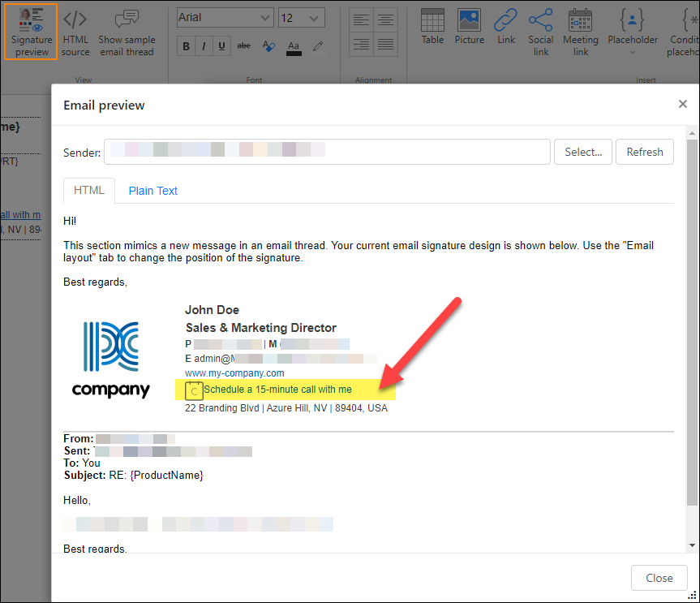Refresh the email preview
The width and height of the screenshot is (700, 603).
pyautogui.click(x=644, y=151)
